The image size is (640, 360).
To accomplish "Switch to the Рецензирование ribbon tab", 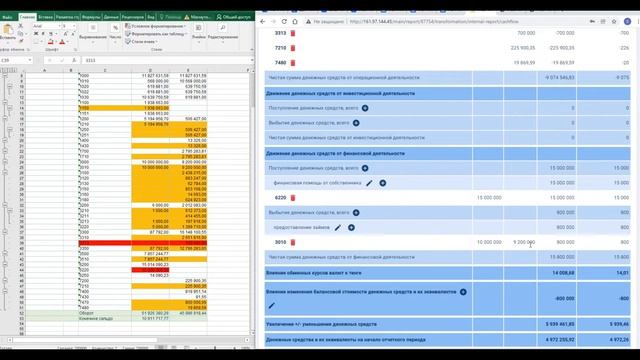I will click(133, 17).
